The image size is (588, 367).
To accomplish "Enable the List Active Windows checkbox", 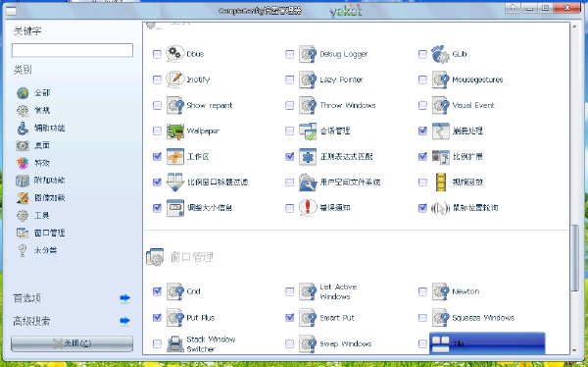I will tap(290, 291).
